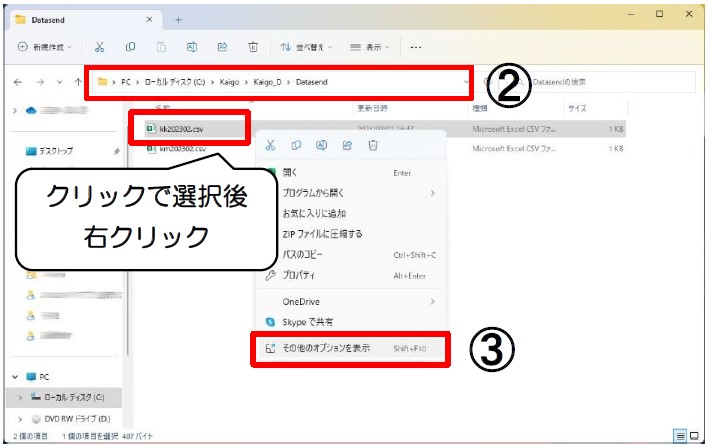
Task: Click Delete icon in the context menu
Action: pos(373,145)
